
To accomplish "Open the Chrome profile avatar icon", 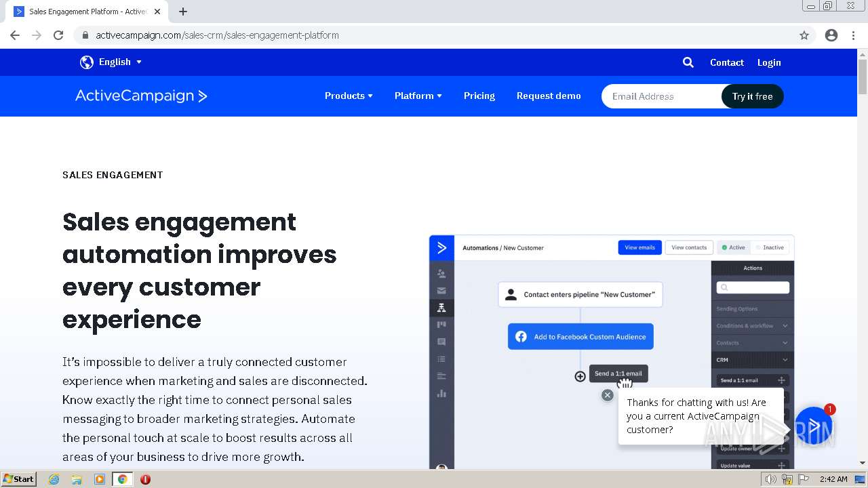I will click(831, 35).
